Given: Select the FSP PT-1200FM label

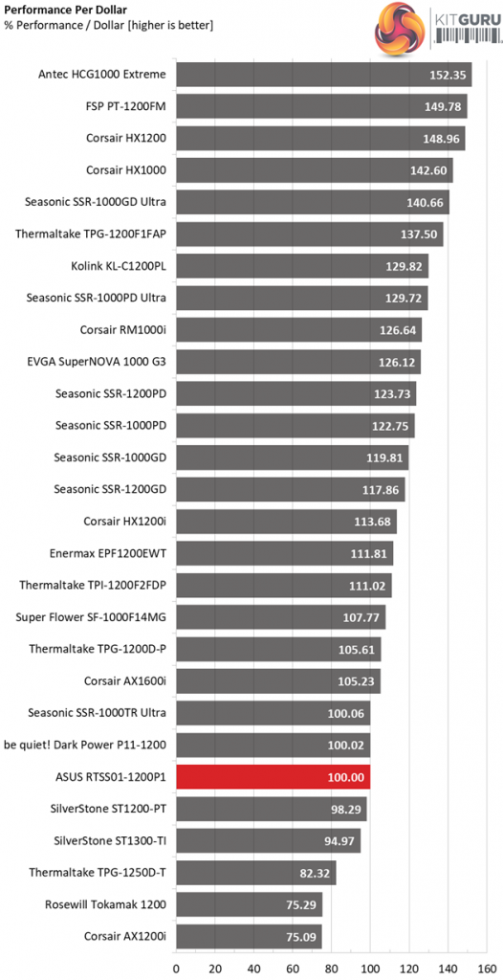Looking at the screenshot, I should pos(127,107).
